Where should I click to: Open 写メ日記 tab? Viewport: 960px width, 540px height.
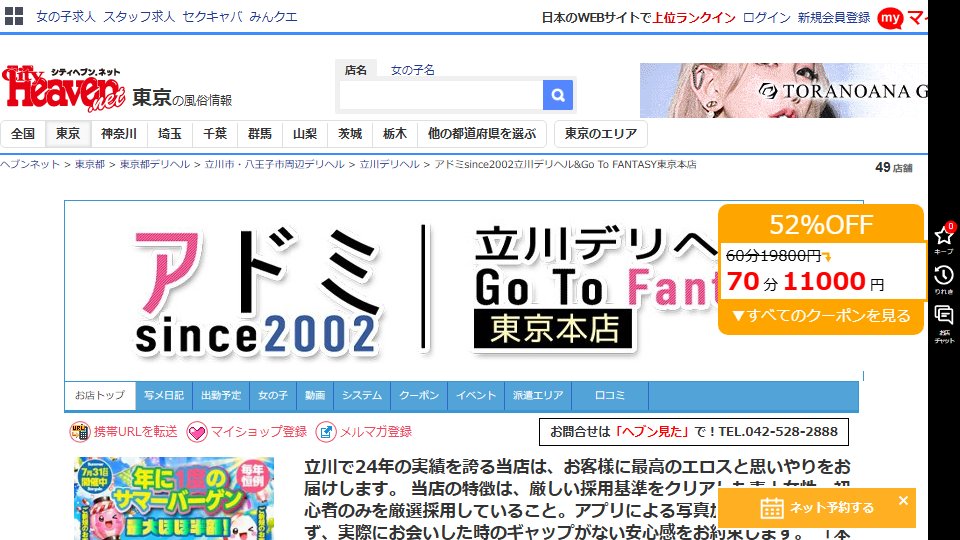coord(164,396)
